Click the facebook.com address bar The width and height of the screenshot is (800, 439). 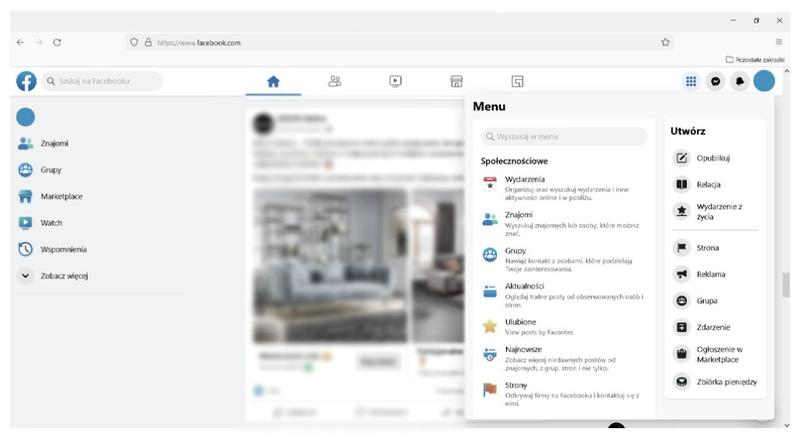pyautogui.click(x=398, y=43)
